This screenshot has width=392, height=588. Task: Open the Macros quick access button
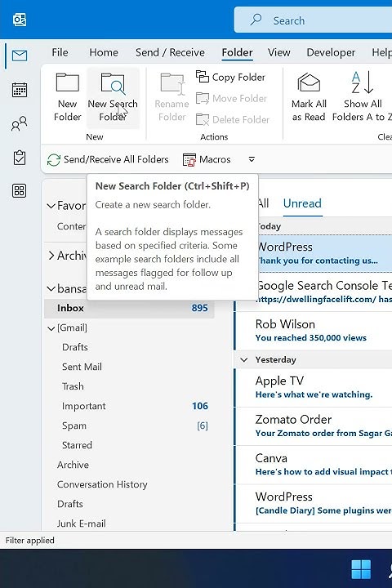coord(207,160)
